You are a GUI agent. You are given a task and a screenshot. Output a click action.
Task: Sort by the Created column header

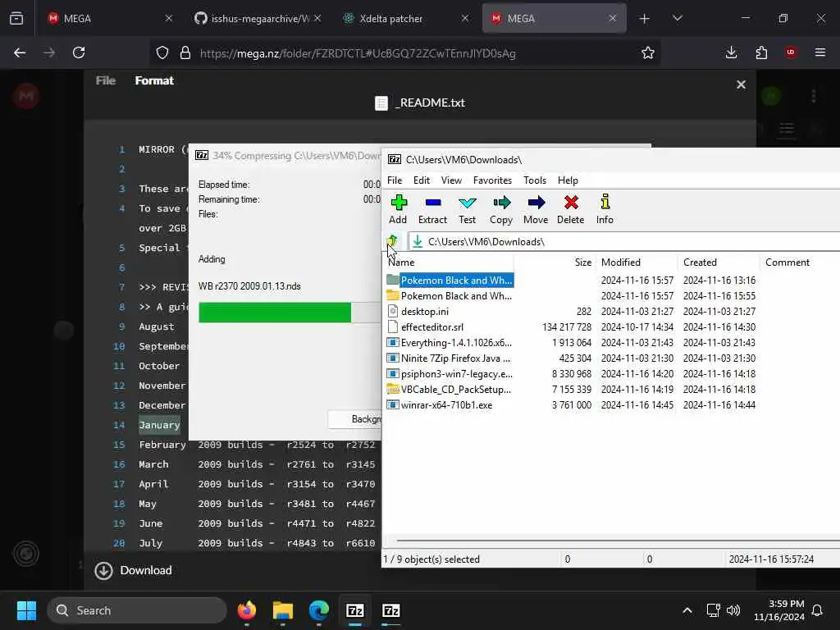click(719, 262)
